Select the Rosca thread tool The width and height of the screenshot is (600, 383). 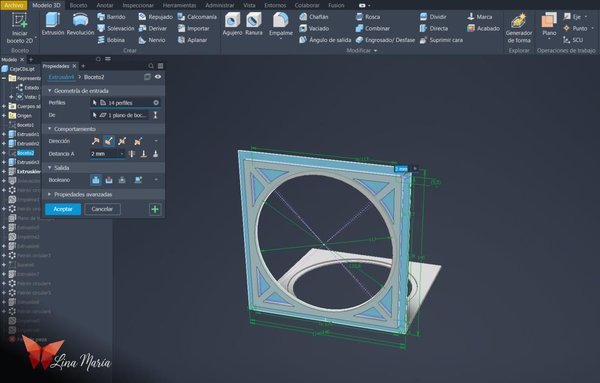pyautogui.click(x=367, y=17)
